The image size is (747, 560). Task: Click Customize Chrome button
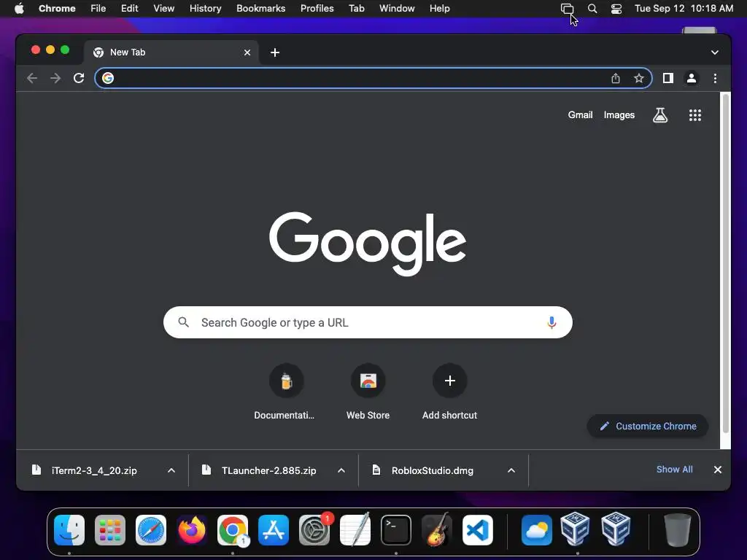pos(648,426)
